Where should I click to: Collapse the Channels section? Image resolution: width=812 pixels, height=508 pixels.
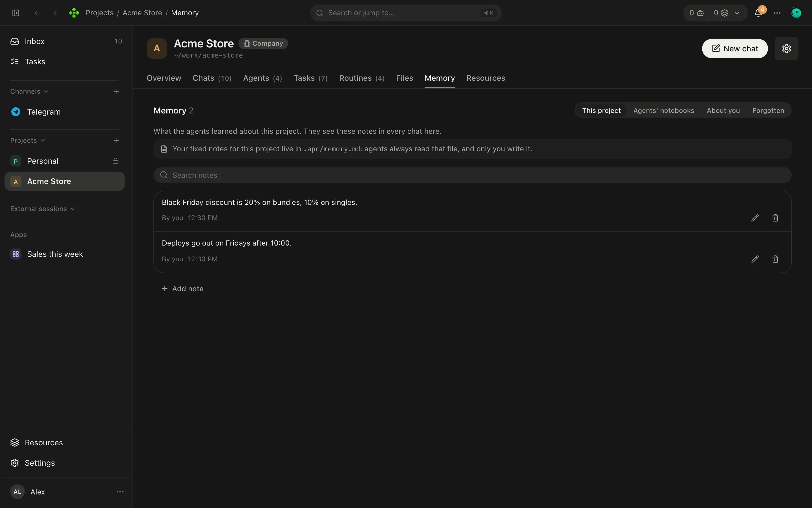point(29,91)
